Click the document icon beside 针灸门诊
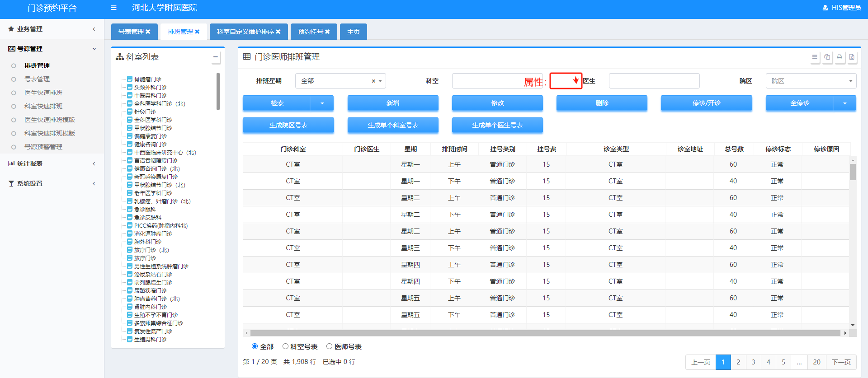 tap(130, 112)
